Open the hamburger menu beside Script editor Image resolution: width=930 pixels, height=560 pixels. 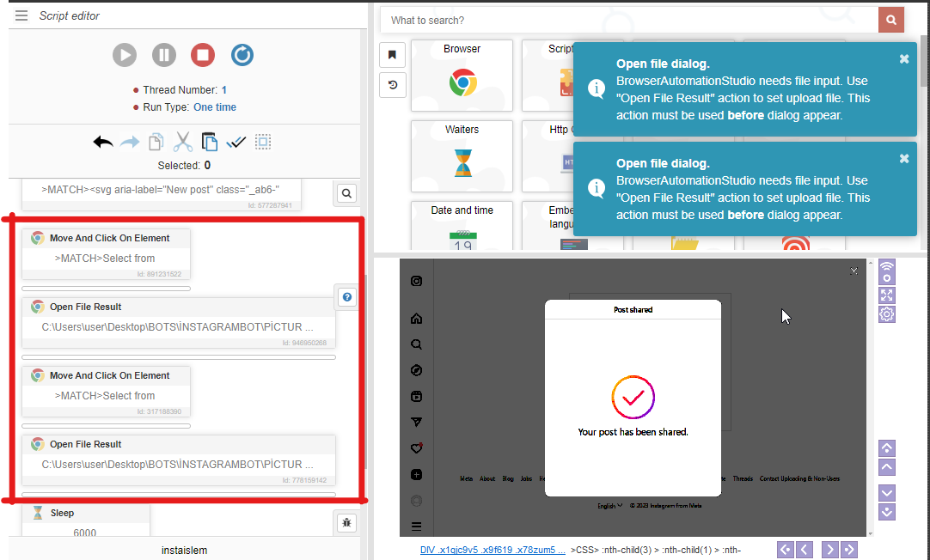21,15
